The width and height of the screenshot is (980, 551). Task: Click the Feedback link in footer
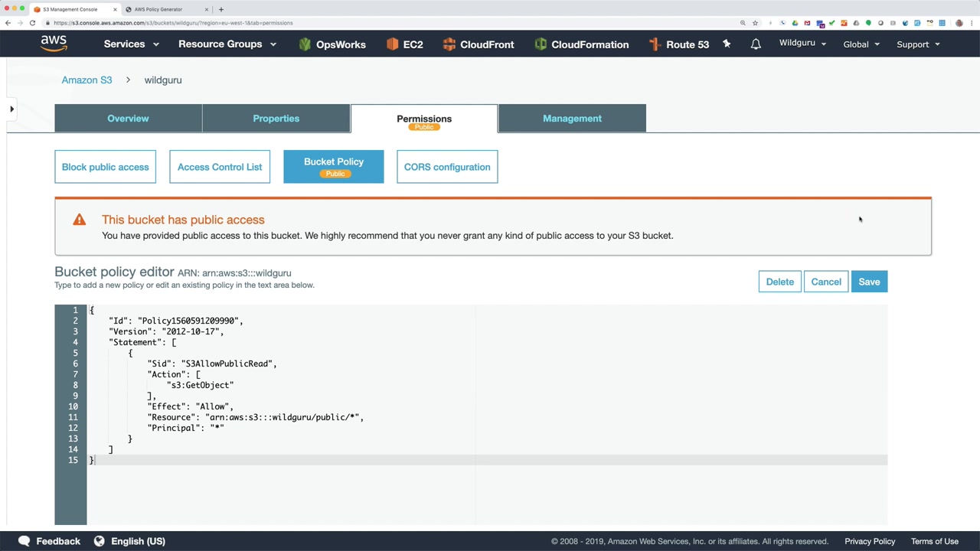point(58,541)
